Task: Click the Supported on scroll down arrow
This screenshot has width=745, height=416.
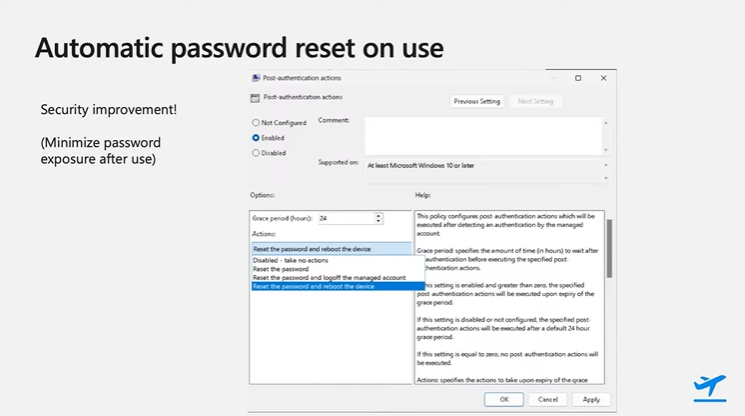Action: click(606, 178)
